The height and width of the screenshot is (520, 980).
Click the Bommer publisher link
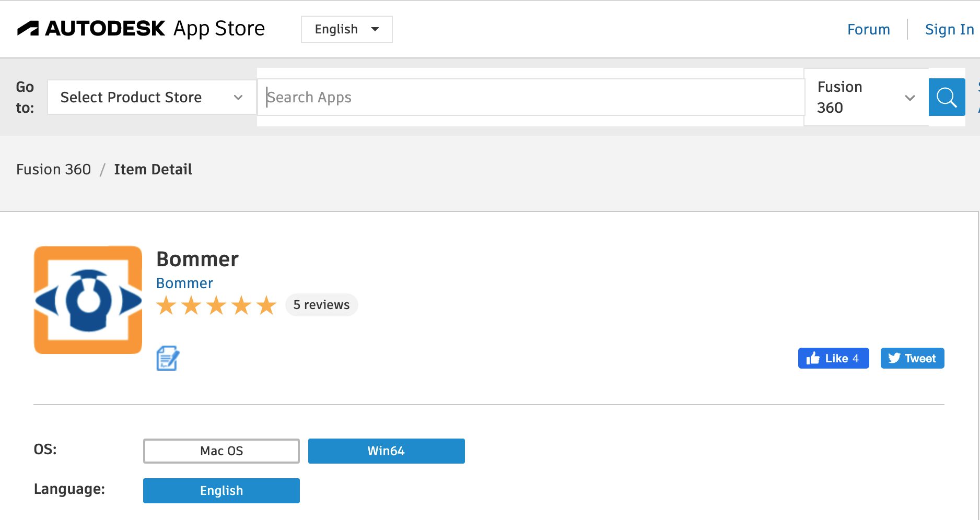click(x=184, y=283)
